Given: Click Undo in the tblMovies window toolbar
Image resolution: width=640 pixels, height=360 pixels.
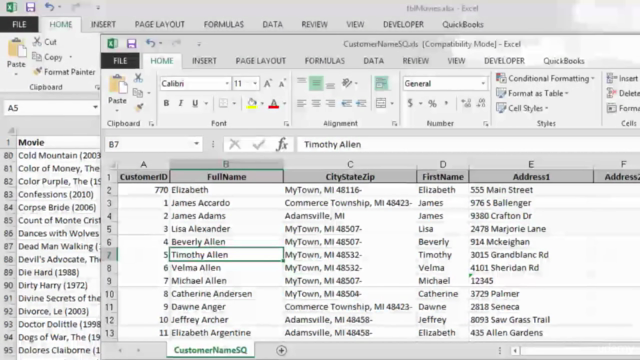Looking at the screenshot, I should [x=49, y=7].
